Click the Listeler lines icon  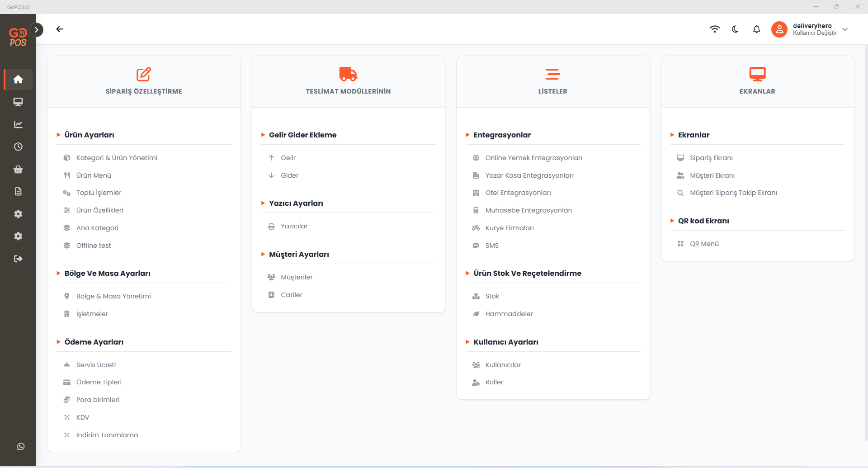tap(553, 74)
